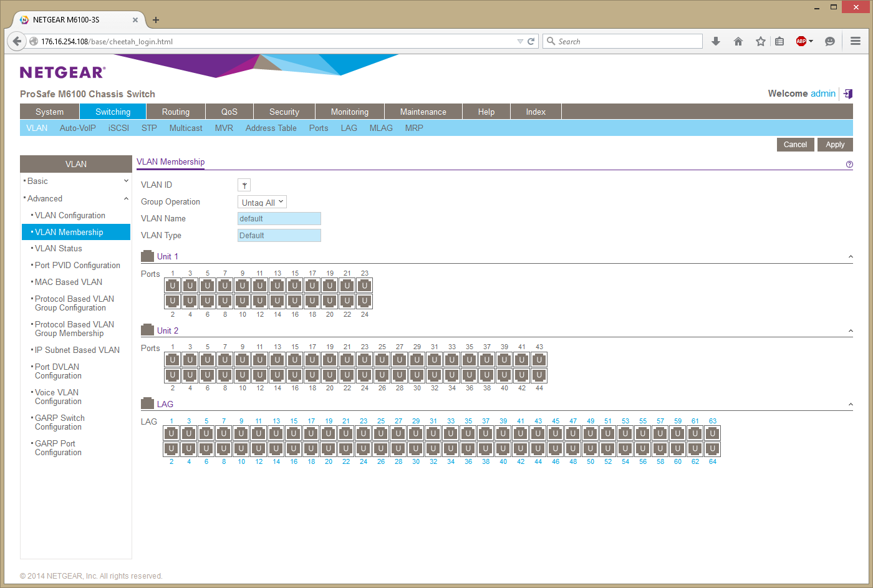Open GARP Switch Configuration page

60,422
